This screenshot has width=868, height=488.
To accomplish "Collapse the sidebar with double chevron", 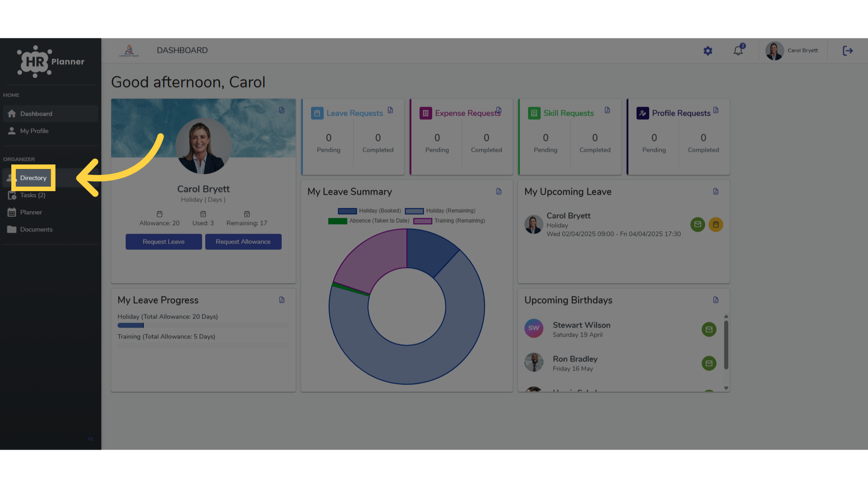I will 90,439.
